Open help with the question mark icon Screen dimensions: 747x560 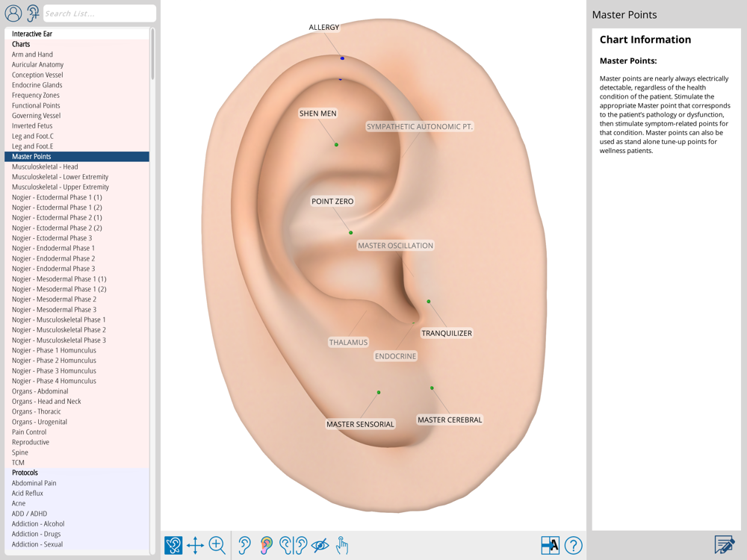pos(573,545)
